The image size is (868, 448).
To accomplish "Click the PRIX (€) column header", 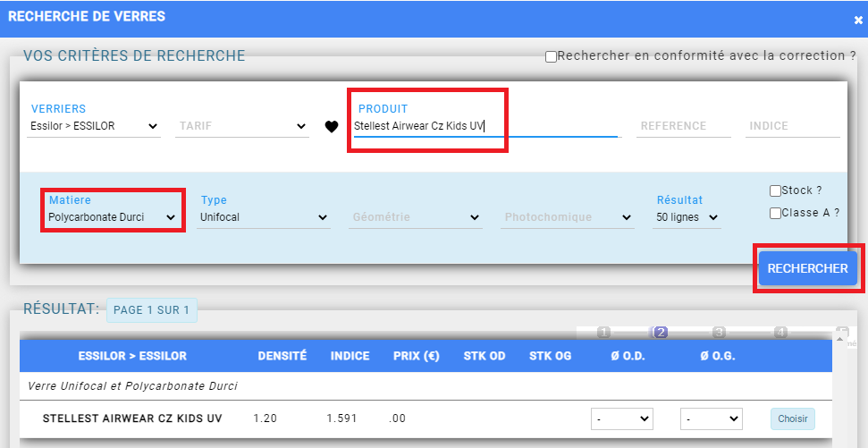I will click(417, 356).
